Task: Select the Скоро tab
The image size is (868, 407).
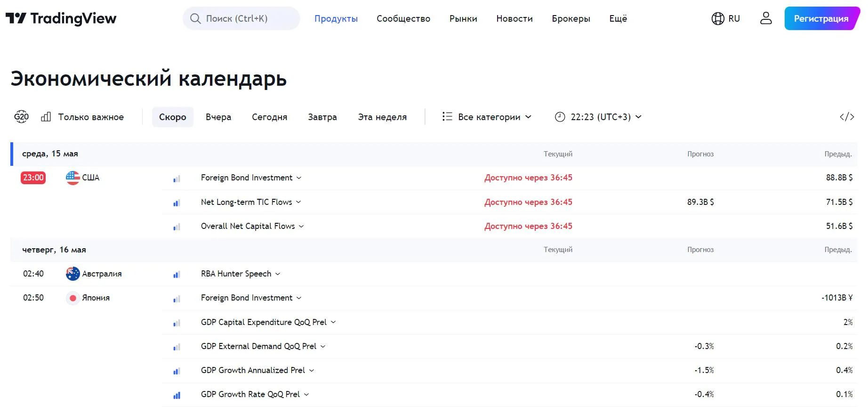Action: tap(173, 117)
